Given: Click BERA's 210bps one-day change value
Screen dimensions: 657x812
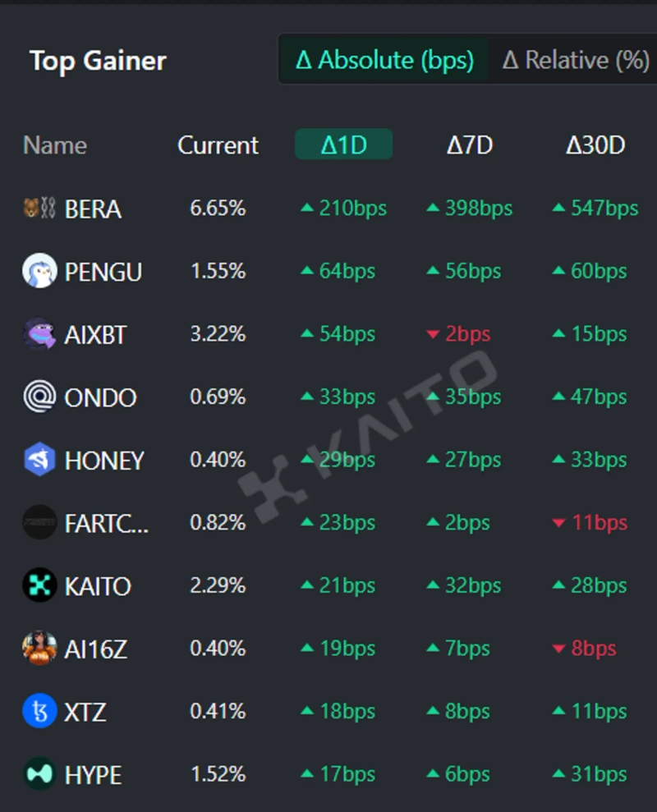Looking at the screenshot, I should tap(344, 209).
